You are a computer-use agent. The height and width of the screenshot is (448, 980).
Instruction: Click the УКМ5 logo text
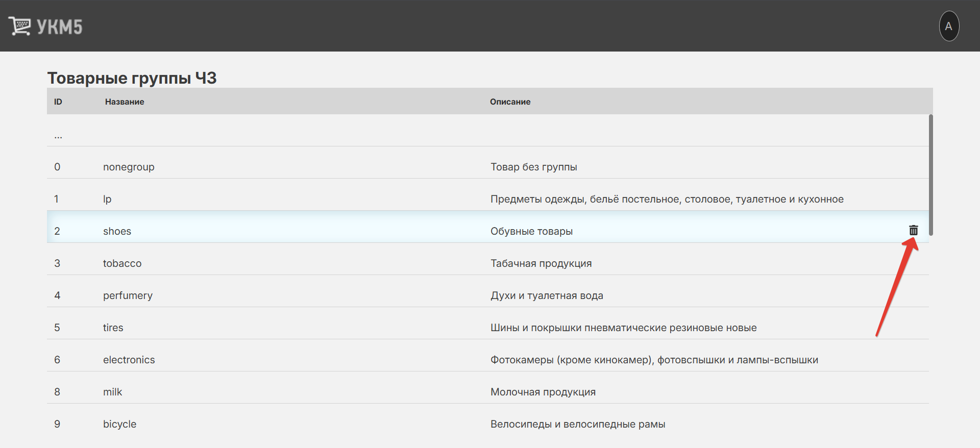point(59,27)
